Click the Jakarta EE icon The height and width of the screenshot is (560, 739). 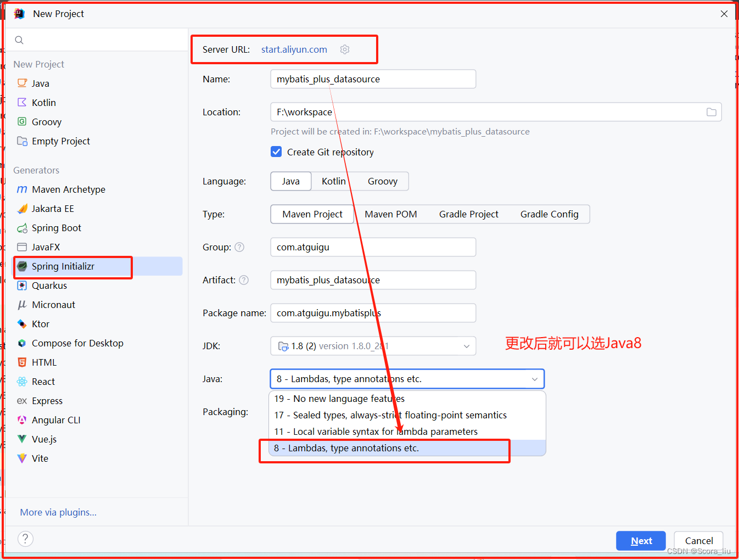coord(22,209)
